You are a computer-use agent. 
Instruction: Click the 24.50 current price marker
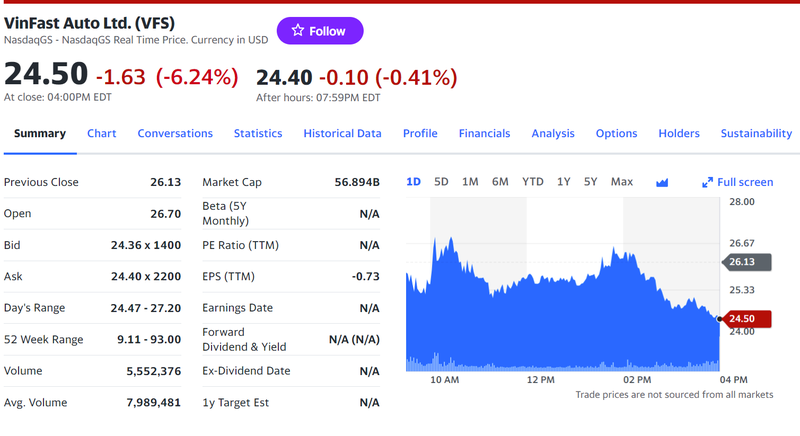pyautogui.click(x=741, y=319)
